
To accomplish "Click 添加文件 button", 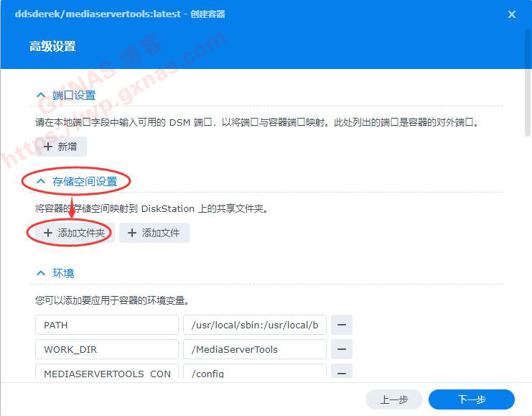I will (154, 233).
